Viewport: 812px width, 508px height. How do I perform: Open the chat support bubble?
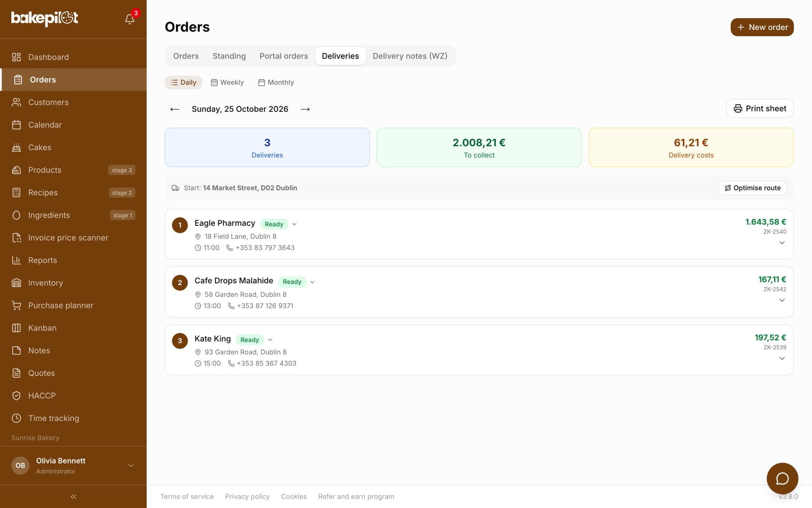[782, 479]
